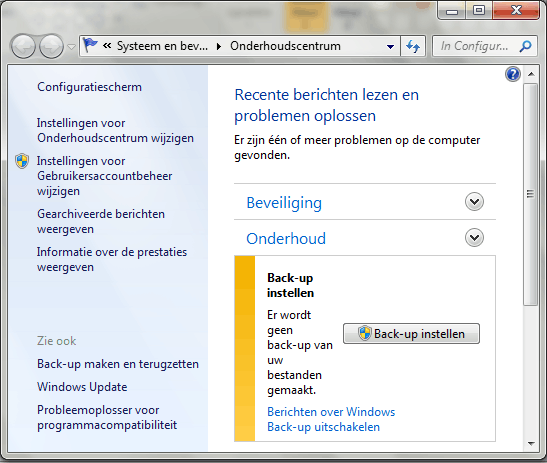Maximize the Onderhoudscentrum window
Image resolution: width=547 pixels, height=463 pixels.
479,11
